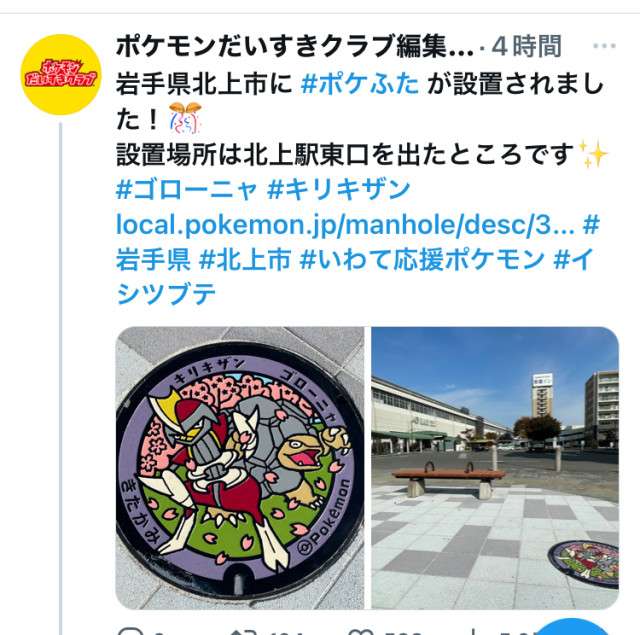The image size is (640, 635).
Task: Tap the blue floating compose button
Action: [x=572, y=627]
